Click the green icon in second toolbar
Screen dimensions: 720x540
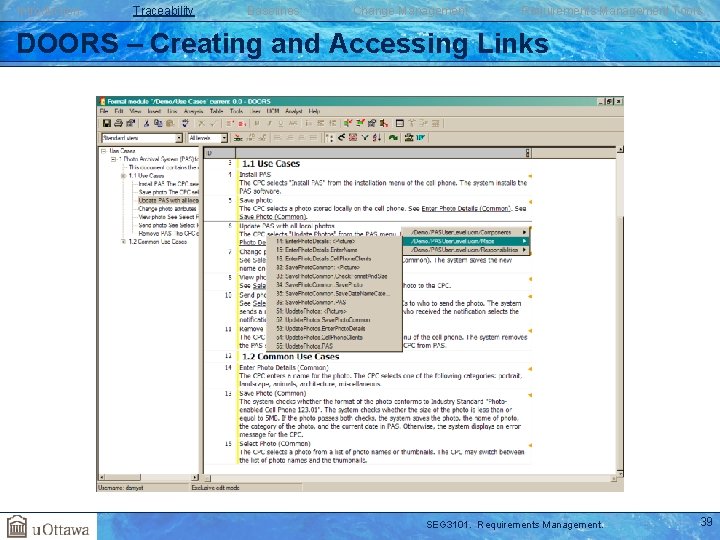tap(393, 137)
